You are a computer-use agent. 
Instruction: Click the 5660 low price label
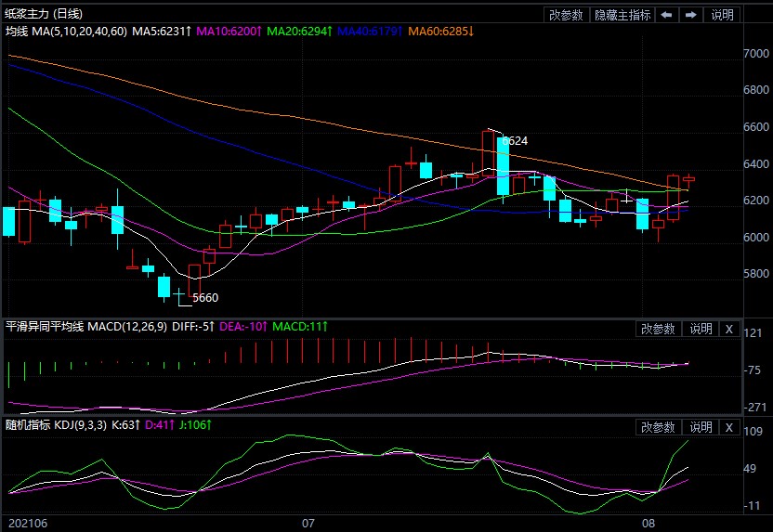205,297
